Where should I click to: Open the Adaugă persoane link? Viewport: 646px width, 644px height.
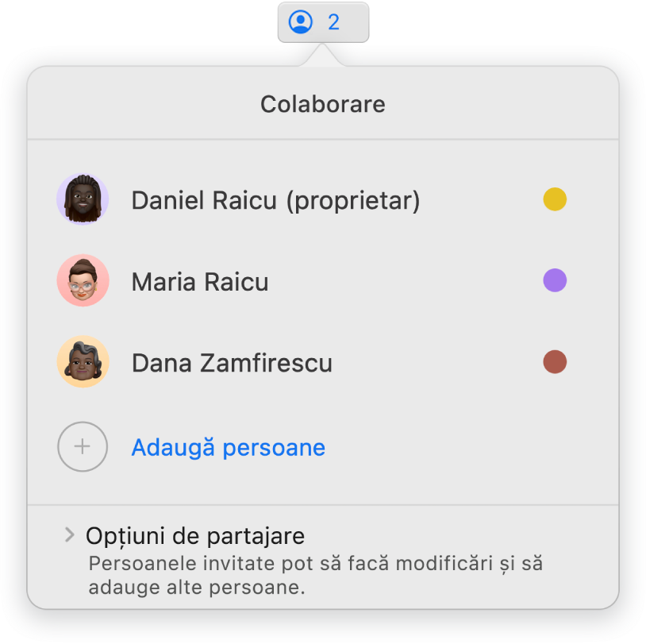point(228,448)
